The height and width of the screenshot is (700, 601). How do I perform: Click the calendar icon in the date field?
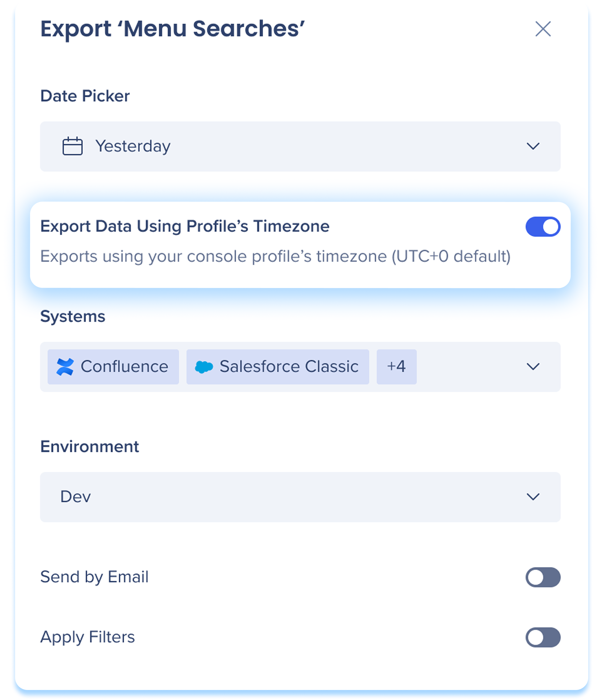point(73,146)
